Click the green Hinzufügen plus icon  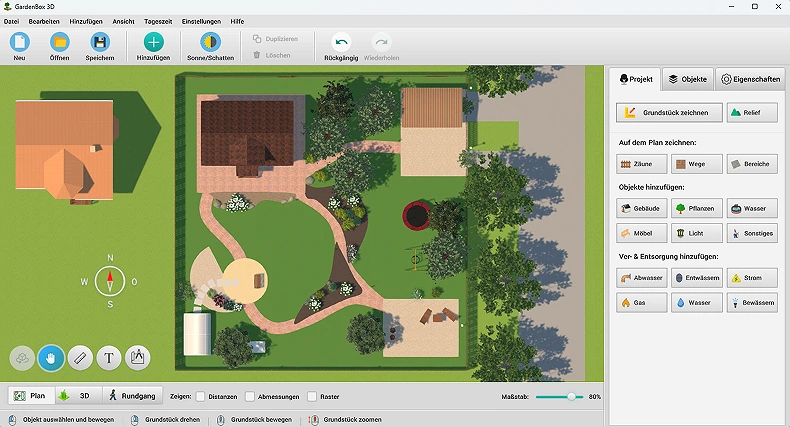pyautogui.click(x=154, y=42)
